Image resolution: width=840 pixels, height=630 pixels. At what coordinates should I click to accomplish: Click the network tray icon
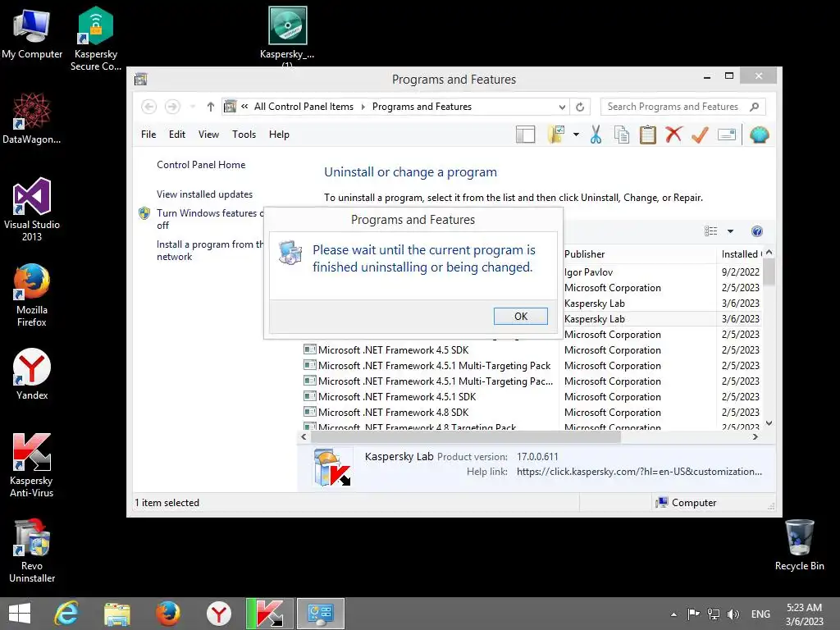tap(714, 614)
